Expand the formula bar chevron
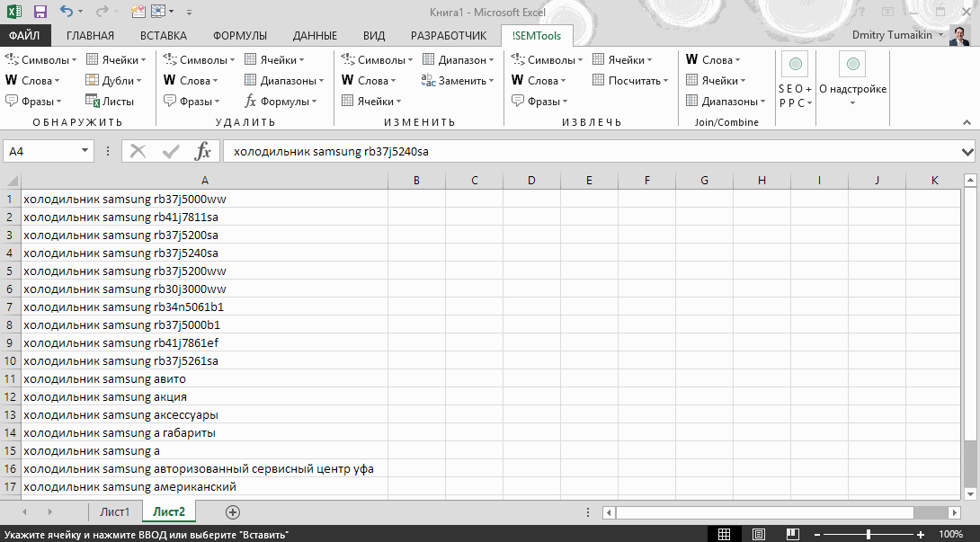Viewport: 980px width, 542px height. click(x=967, y=152)
